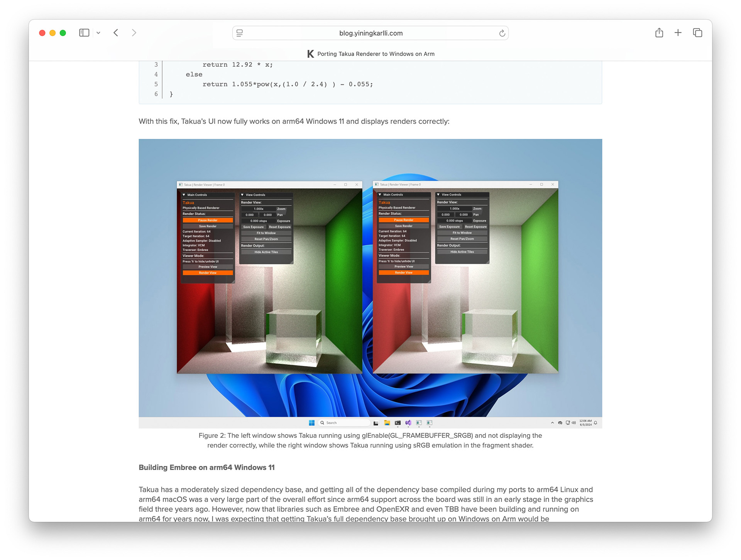
Task: Open File Explorer in the taskbar
Action: point(387,423)
